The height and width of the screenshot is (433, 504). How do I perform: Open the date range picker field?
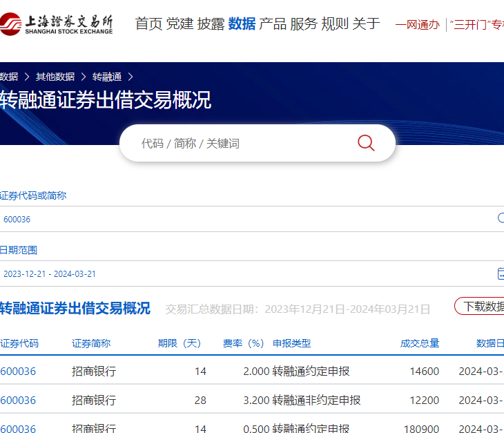pyautogui.click(x=242, y=273)
